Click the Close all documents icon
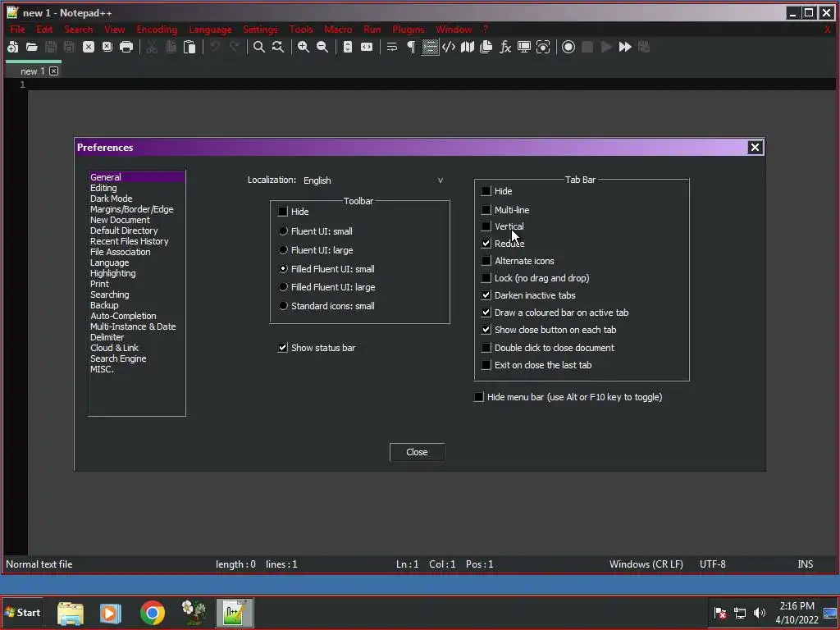The height and width of the screenshot is (630, 840). point(107,47)
